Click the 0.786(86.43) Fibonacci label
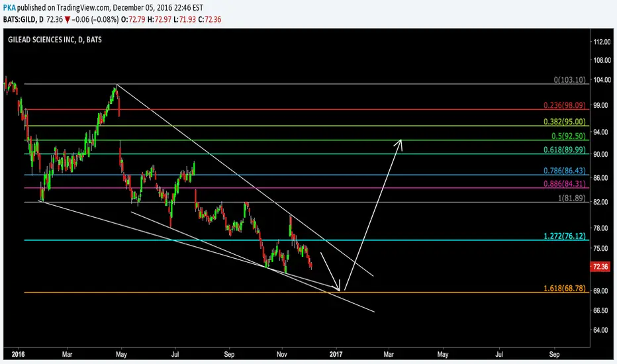617x364 pixels. 564,170
